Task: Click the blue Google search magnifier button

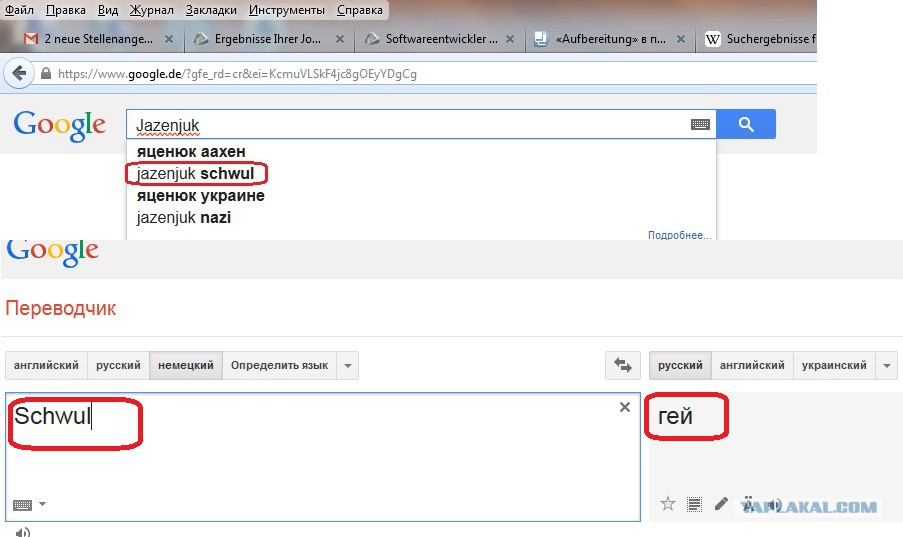Action: coord(745,124)
